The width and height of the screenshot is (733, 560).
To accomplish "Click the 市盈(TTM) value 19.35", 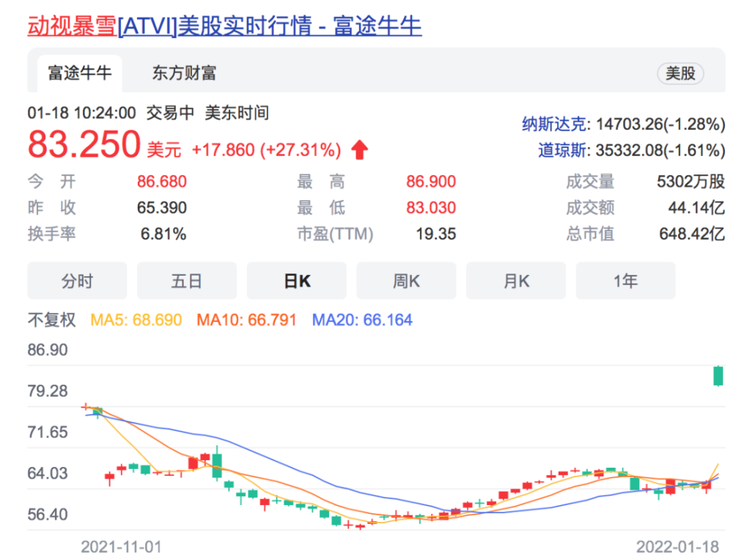I will click(x=435, y=234).
